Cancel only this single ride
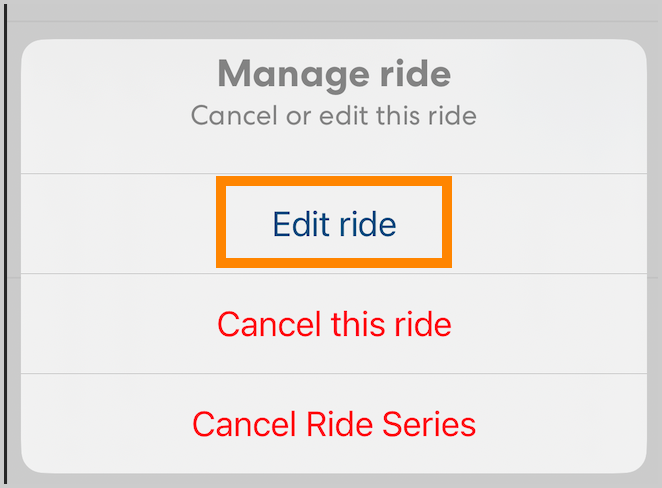This screenshot has height=488, width=662. 334,324
